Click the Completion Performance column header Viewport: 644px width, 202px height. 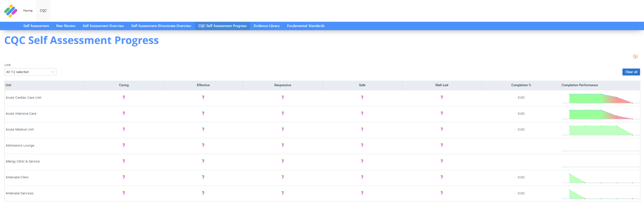coord(601,85)
